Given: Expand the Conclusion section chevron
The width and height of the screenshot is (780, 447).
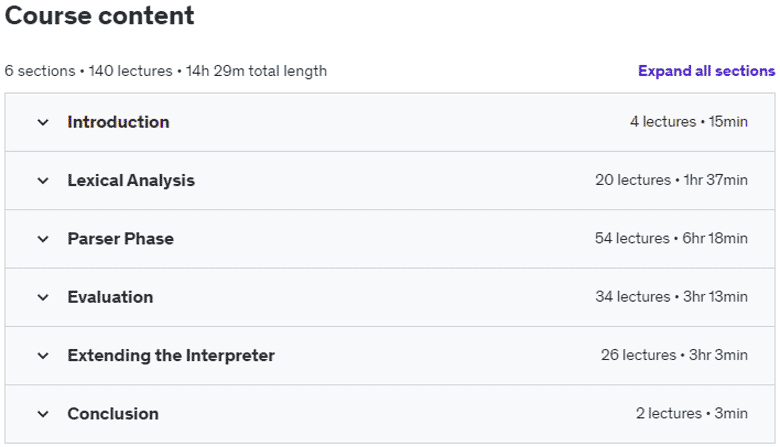Looking at the screenshot, I should [43, 414].
